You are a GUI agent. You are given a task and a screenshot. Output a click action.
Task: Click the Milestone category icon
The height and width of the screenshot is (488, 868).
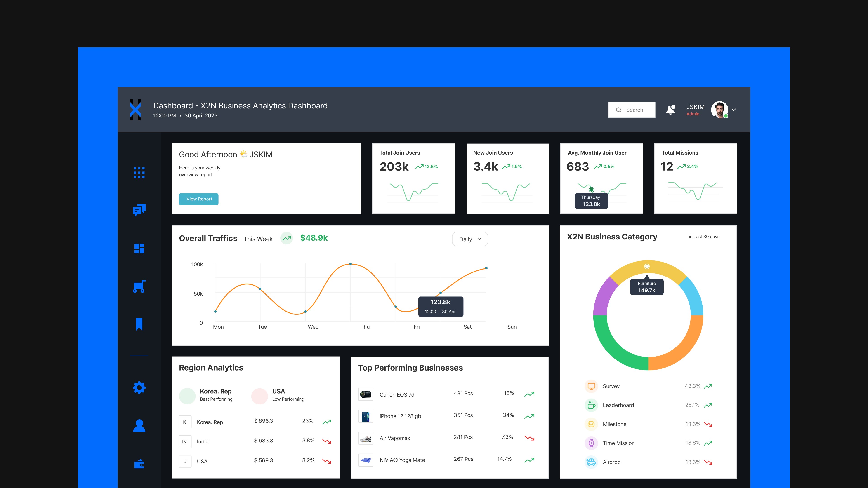(x=591, y=424)
